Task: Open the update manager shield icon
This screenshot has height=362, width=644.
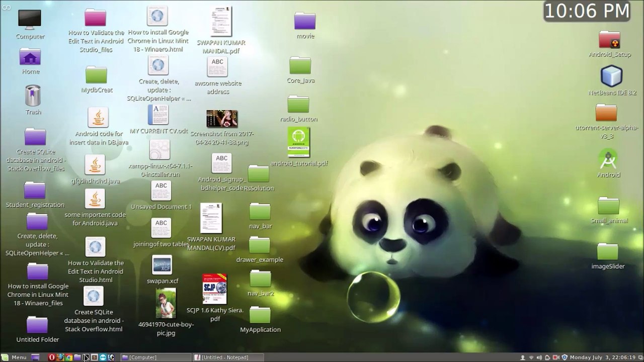Action: tap(565, 357)
